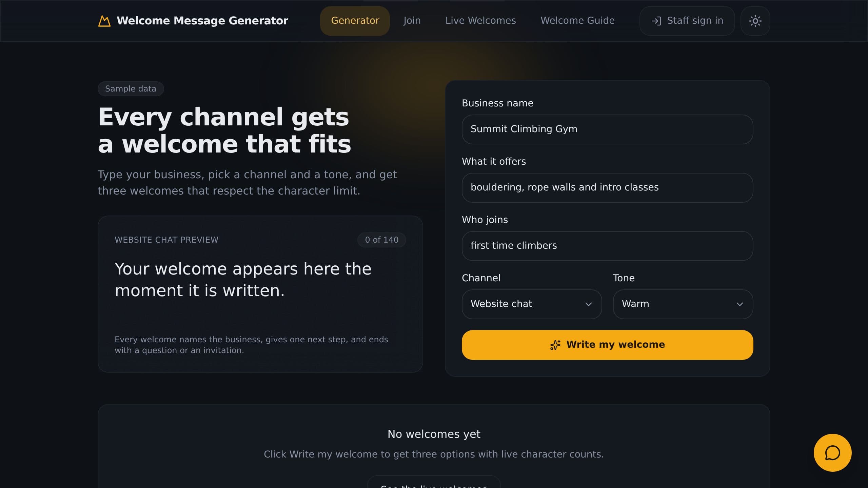Click the 'Type your business' subtitle

[x=247, y=183]
